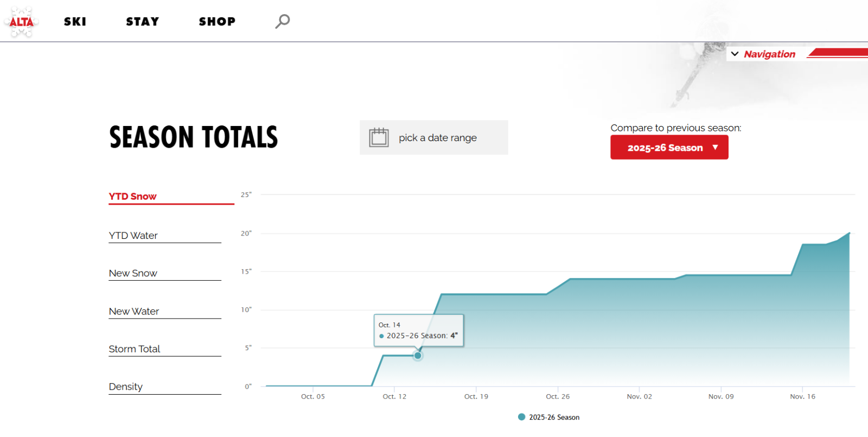Viewport: 868px width, 437px height.
Task: Open the 2025-26 Season dropdown
Action: point(669,148)
